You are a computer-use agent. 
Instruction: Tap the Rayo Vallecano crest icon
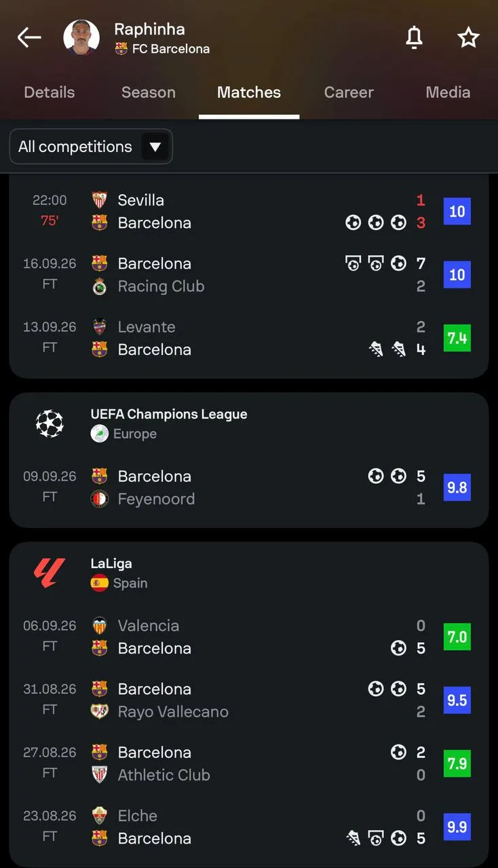(x=100, y=712)
